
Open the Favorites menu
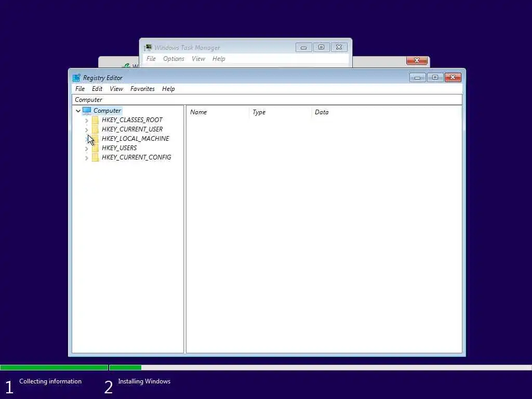142,89
